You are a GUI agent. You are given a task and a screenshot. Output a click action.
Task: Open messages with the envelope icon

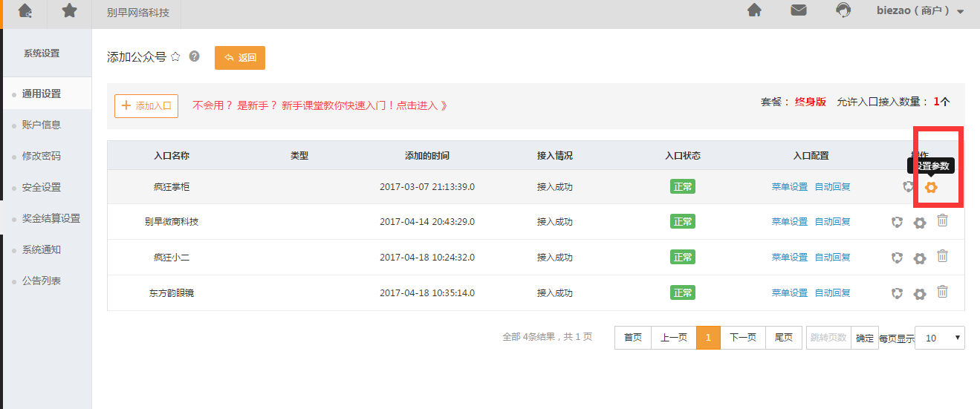[x=799, y=10]
